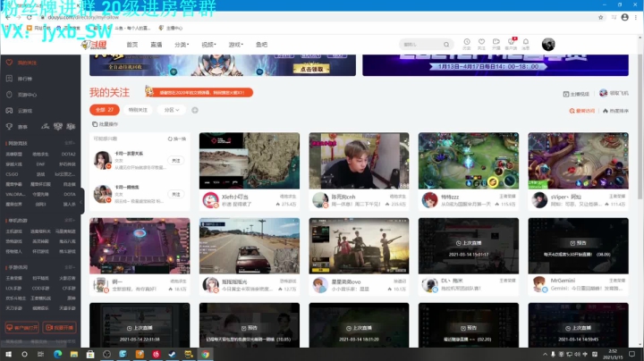This screenshot has width=644, height=361.
Task: Click the search magnifier icon
Action: coord(446,45)
